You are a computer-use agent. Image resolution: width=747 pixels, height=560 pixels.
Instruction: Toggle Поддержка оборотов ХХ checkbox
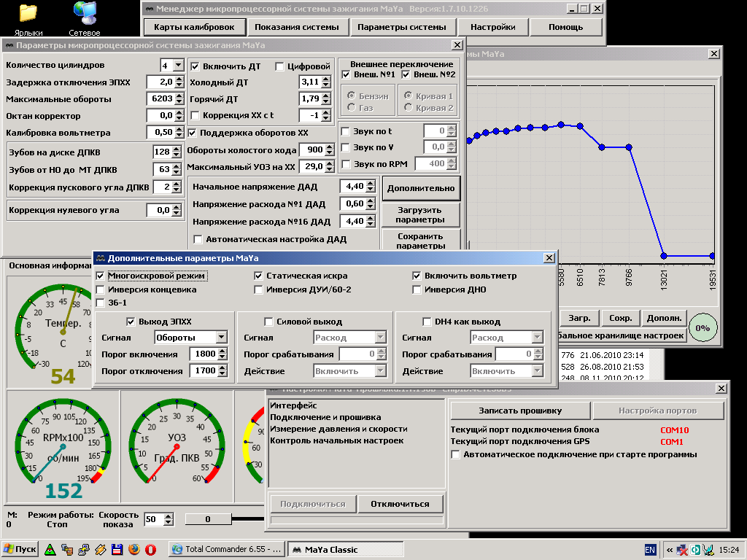coord(192,133)
